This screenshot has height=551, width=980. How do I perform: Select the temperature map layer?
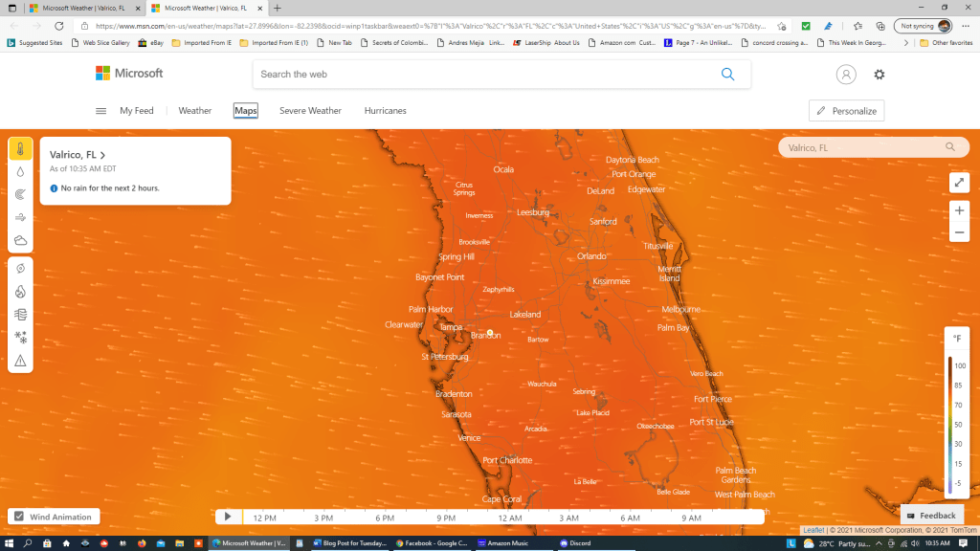pyautogui.click(x=20, y=149)
